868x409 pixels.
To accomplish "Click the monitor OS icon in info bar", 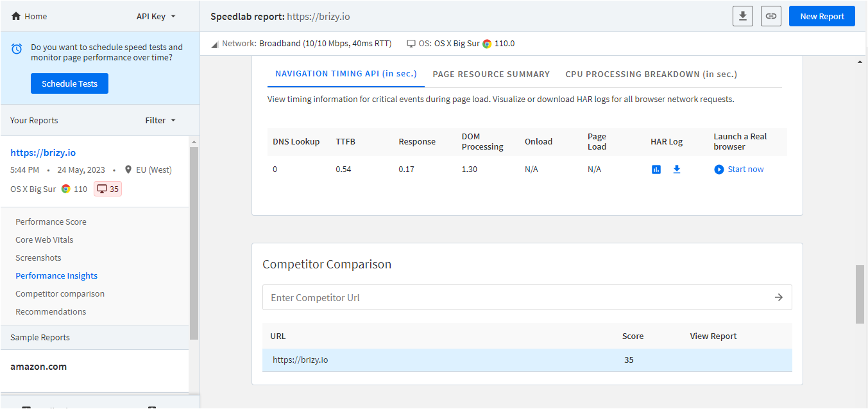I will [x=411, y=44].
